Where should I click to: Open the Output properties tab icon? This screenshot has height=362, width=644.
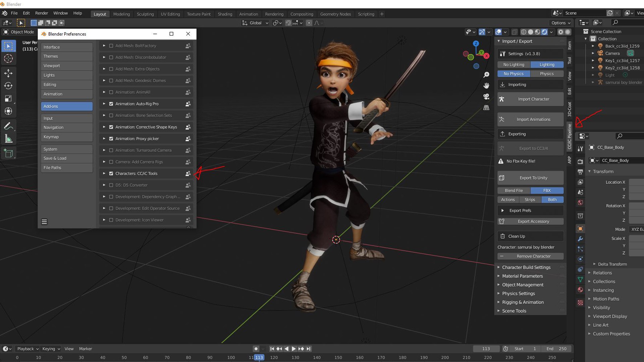click(580, 172)
